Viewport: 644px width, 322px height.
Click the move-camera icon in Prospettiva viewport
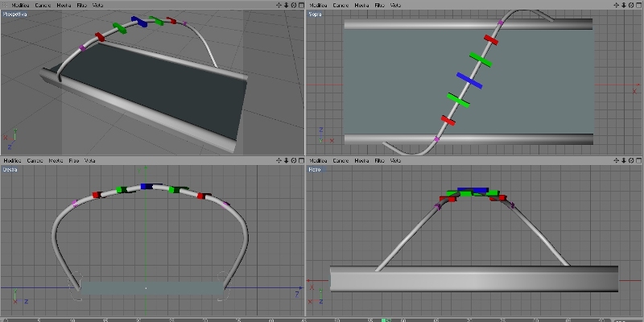tap(279, 5)
